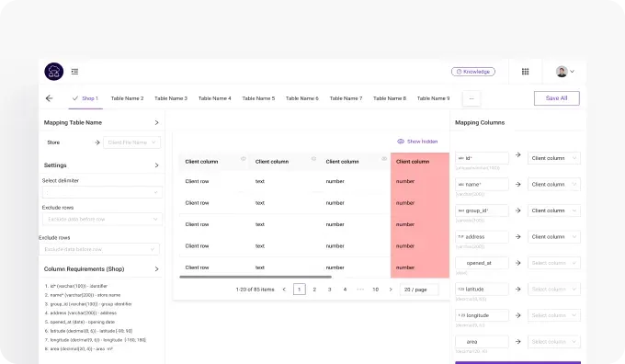Open the 20 / page size dropdown
Screen dimensions: 625x364
[419, 290]
